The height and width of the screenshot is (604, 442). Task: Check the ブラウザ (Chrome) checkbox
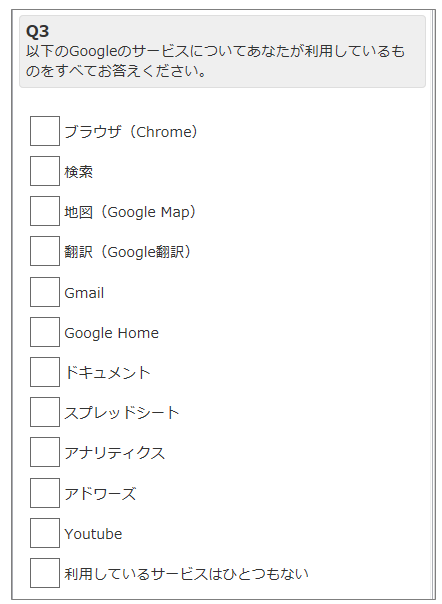[x=45, y=131]
